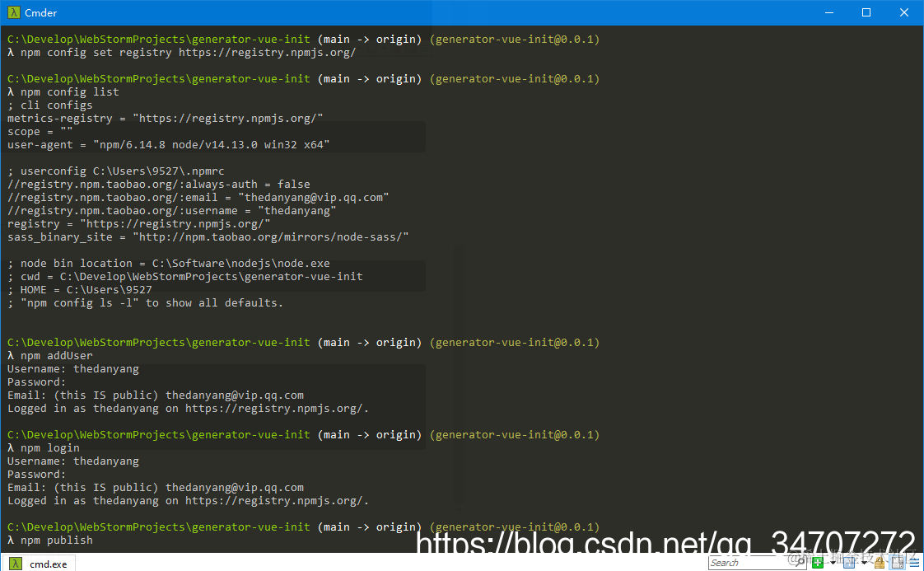Click the taobao node-sass mirror URL
924x571 pixels.
click(270, 237)
